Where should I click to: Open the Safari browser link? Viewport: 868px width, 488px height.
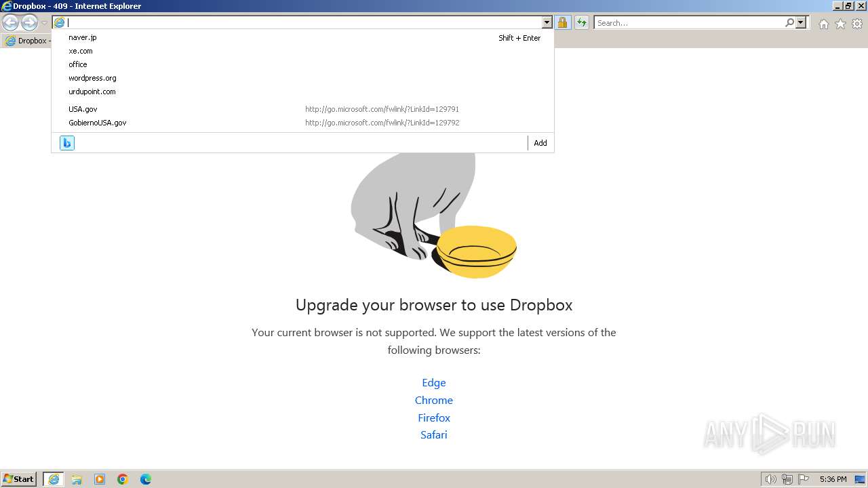(x=434, y=435)
